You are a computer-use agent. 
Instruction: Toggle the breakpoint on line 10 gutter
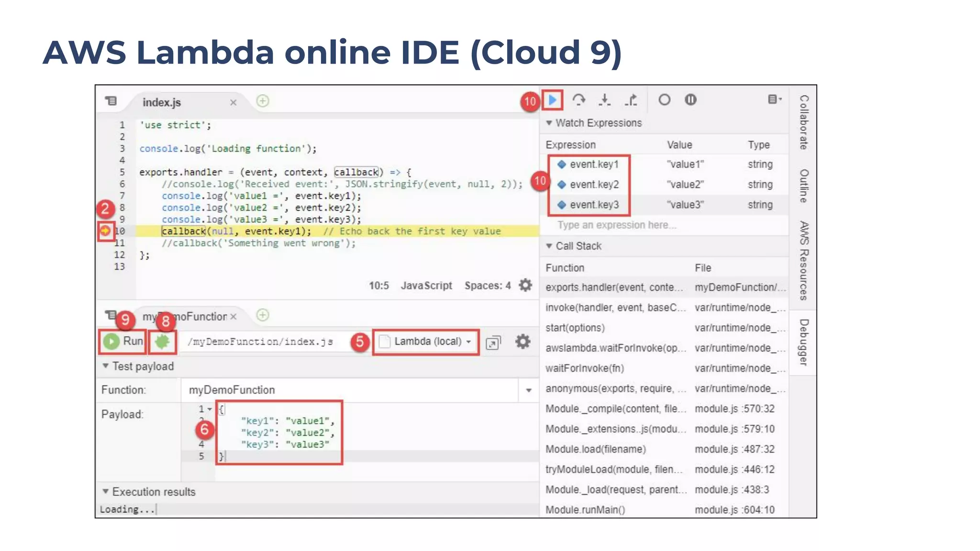point(105,231)
